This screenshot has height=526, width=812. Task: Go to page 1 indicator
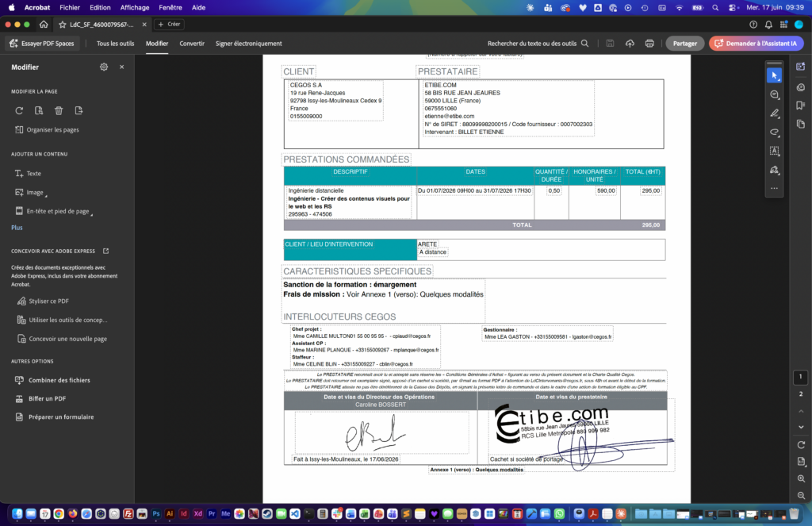point(801,377)
